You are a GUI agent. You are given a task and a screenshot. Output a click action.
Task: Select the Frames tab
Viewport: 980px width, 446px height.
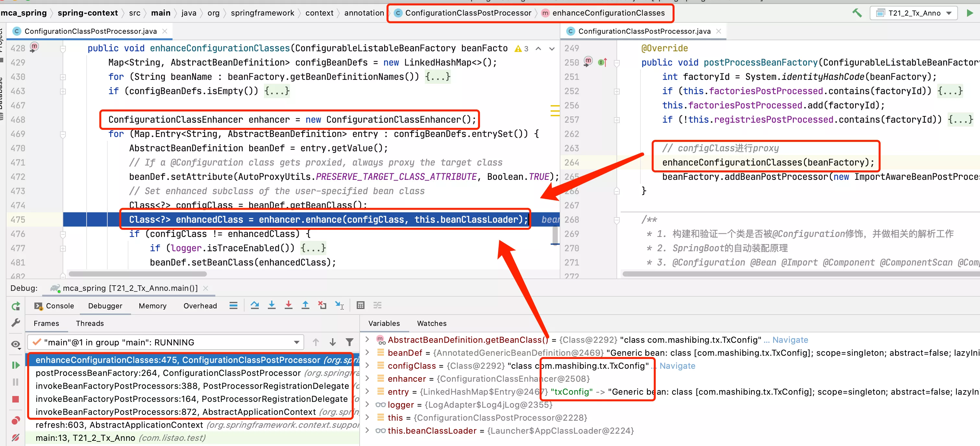46,323
